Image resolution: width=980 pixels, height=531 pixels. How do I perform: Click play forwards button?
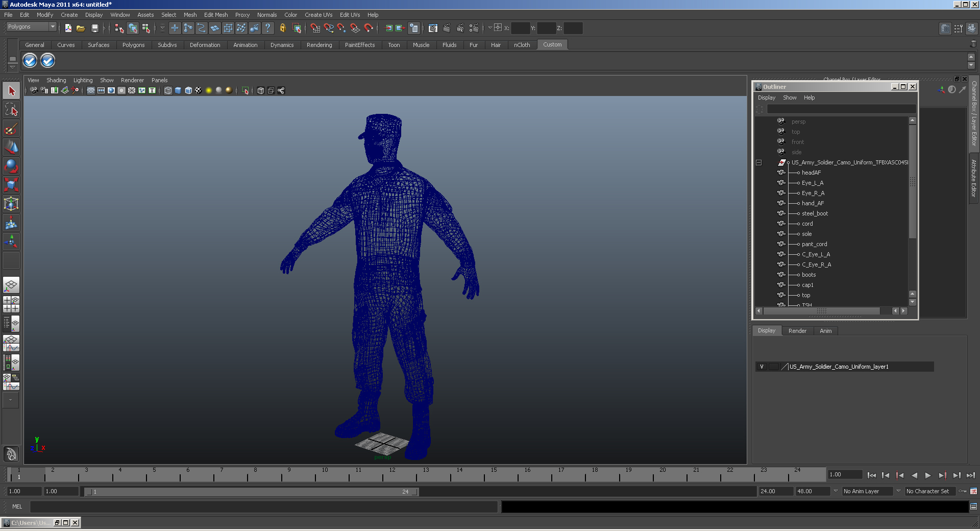pyautogui.click(x=928, y=475)
